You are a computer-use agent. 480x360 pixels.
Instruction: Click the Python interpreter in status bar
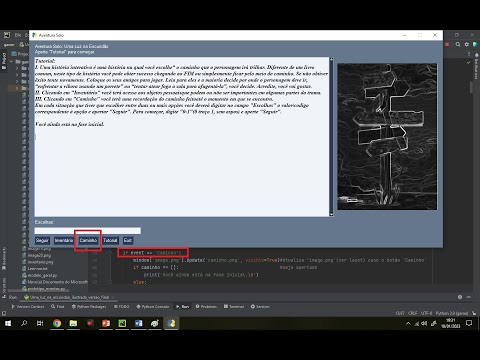[452, 313]
